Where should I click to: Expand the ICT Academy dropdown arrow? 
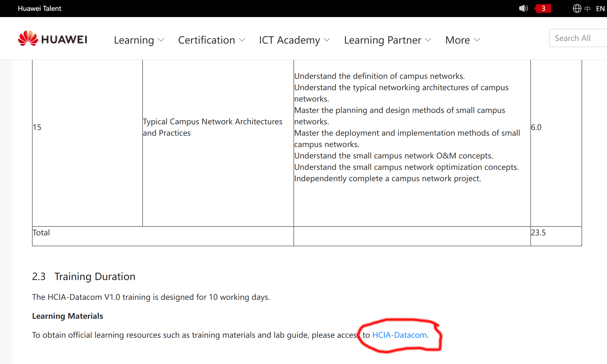coord(327,40)
